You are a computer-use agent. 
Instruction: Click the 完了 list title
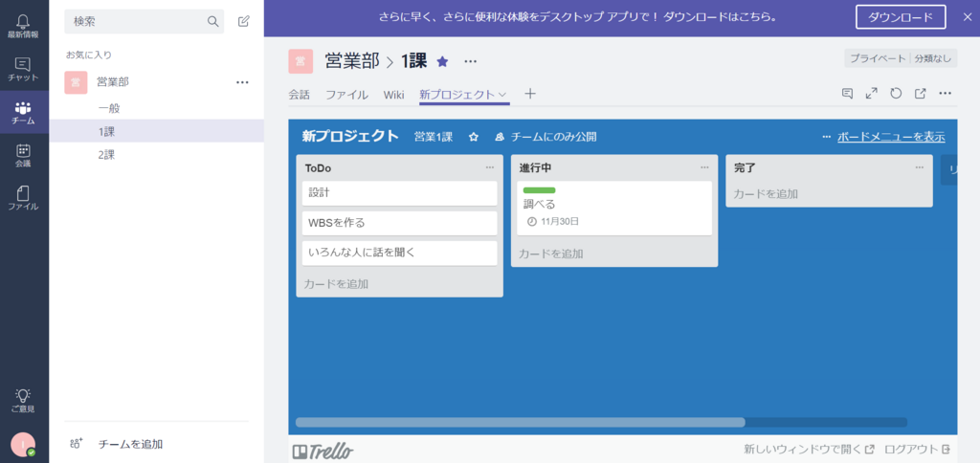[745, 168]
